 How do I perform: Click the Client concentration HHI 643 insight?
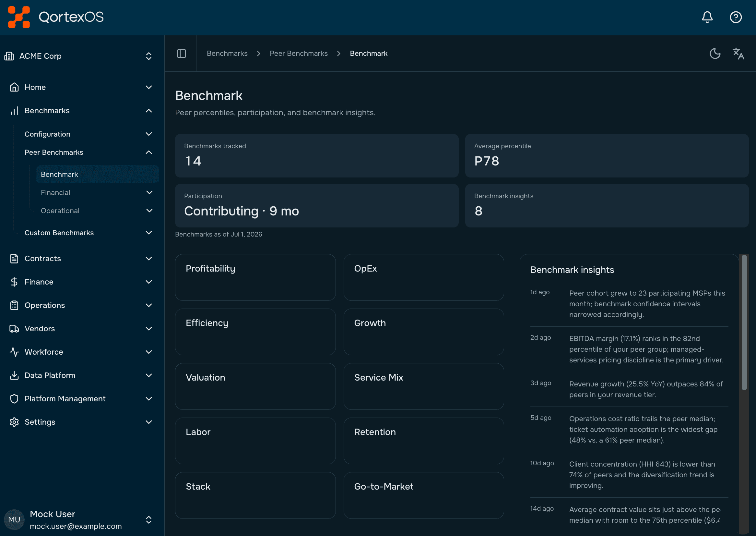pos(642,475)
